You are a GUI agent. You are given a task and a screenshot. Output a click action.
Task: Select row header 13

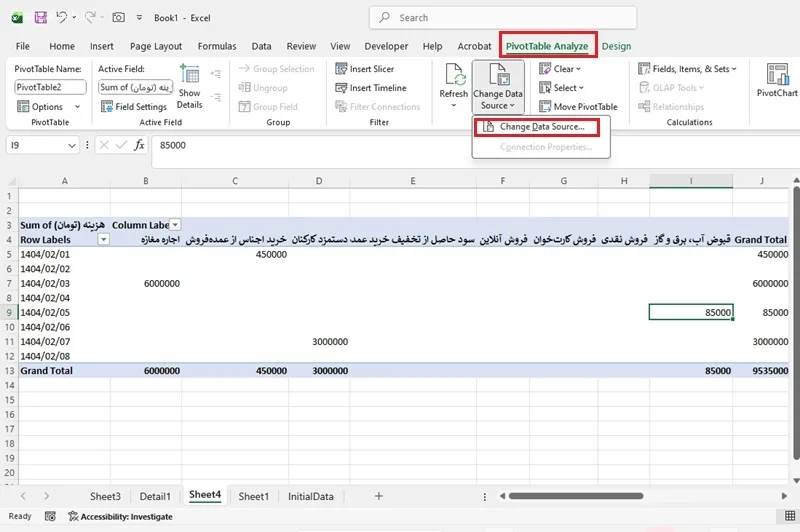pos(9,371)
